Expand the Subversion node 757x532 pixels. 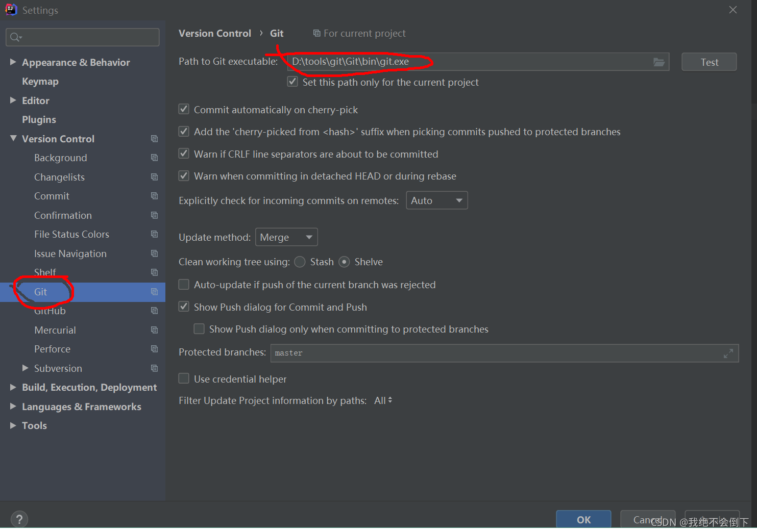coord(25,368)
